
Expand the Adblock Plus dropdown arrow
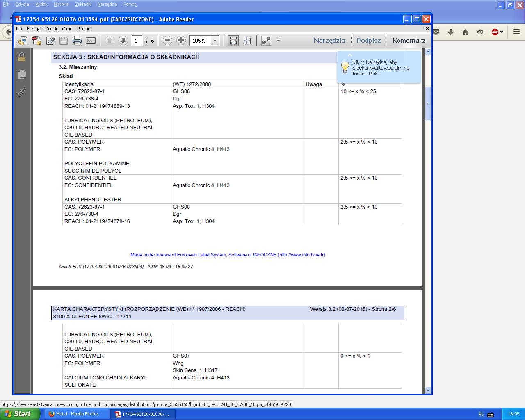point(501,32)
